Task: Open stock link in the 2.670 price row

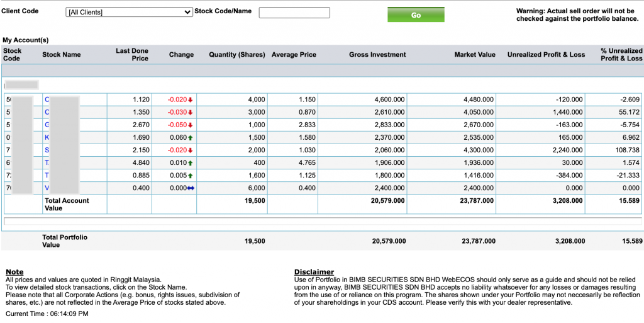Action: click(x=47, y=125)
